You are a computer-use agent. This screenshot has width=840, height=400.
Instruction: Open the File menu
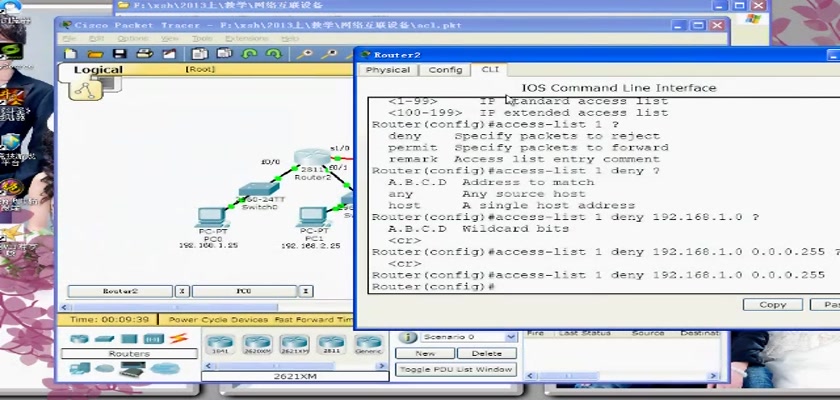pos(69,39)
